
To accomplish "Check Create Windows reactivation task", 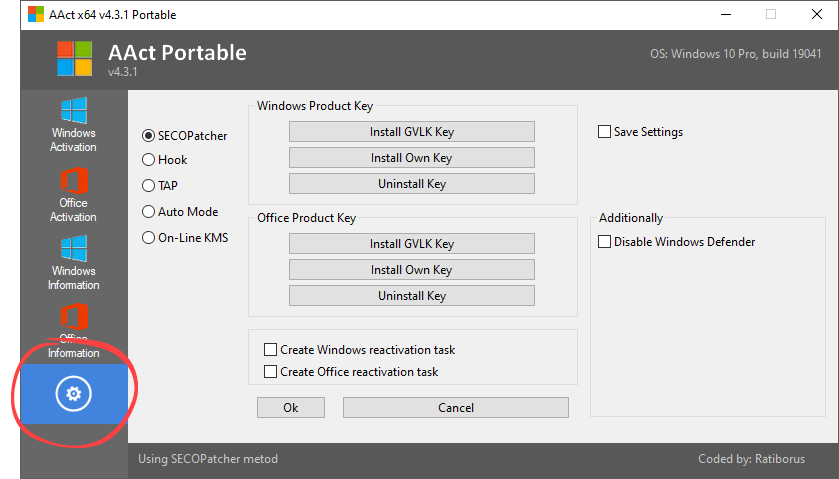I will [x=271, y=350].
